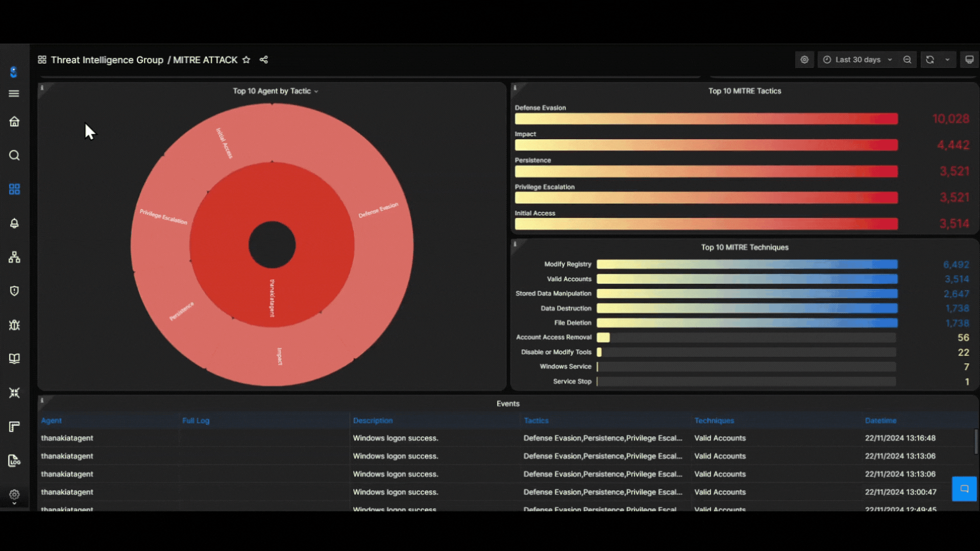
Task: Click the Defense Evasion gradient bar
Action: [x=706, y=119]
